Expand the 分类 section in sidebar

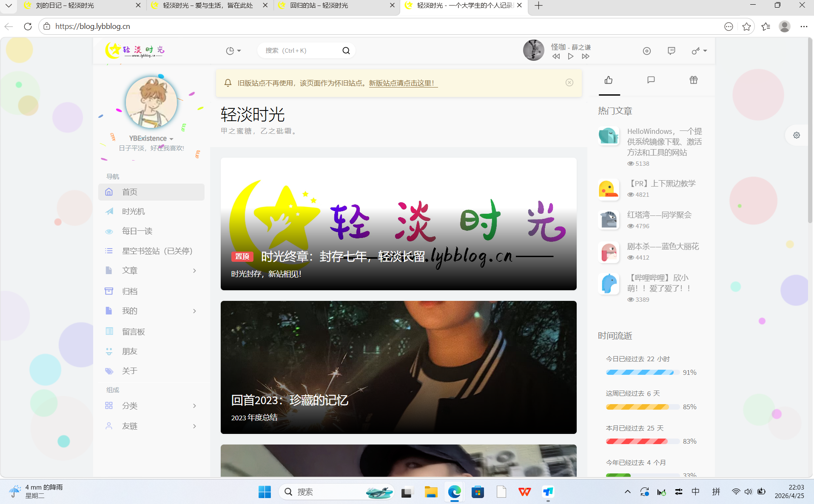[194, 406]
